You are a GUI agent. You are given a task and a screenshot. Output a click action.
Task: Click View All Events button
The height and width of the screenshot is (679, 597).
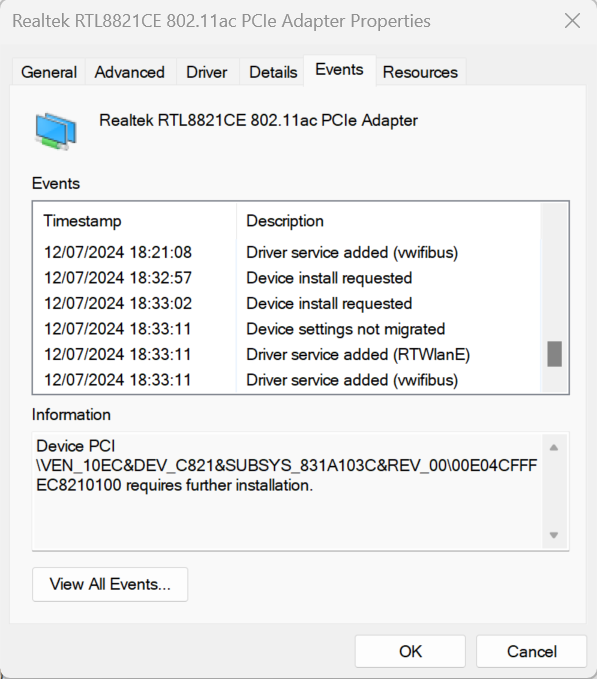click(110, 584)
